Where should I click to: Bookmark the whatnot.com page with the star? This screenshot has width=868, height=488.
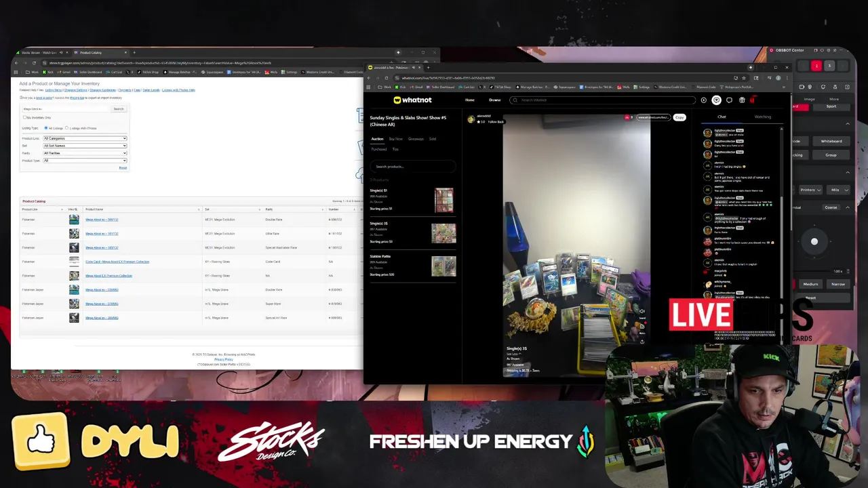click(x=744, y=78)
